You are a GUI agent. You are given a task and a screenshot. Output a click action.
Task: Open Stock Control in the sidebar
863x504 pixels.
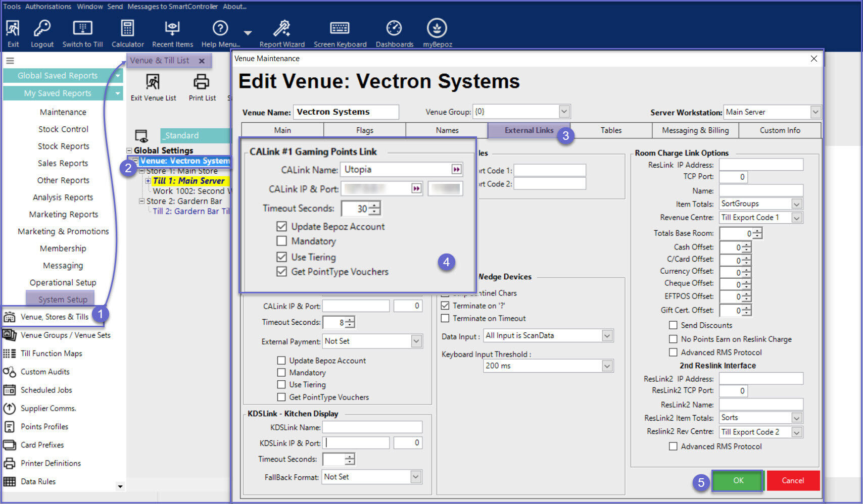coord(63,129)
